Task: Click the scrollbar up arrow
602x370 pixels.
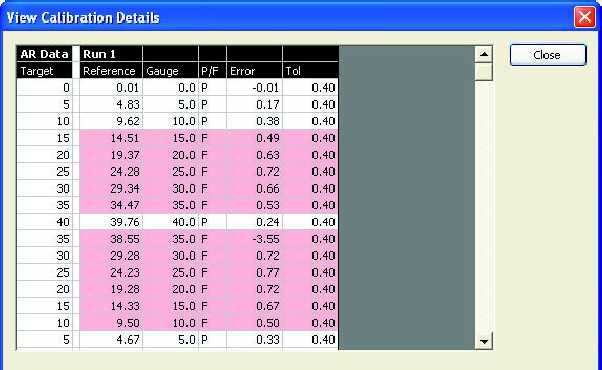Action: [484, 54]
